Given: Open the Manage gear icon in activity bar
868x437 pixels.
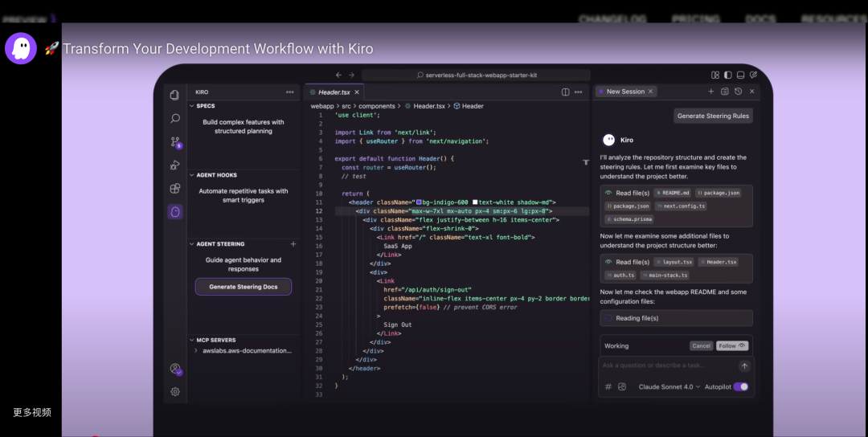Looking at the screenshot, I should tap(175, 392).
